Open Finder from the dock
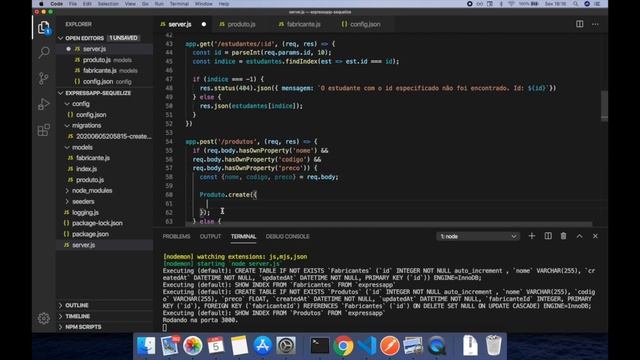 point(146,345)
